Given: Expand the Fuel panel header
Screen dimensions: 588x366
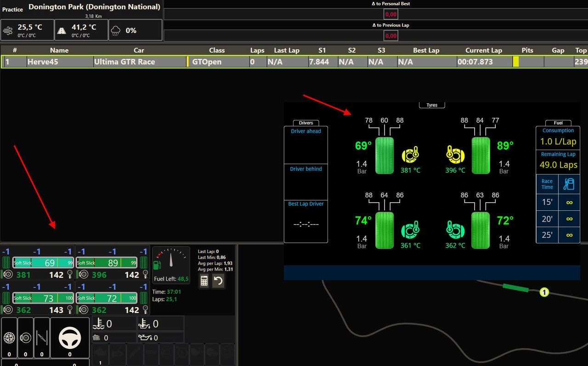Looking at the screenshot, I should tap(558, 123).
